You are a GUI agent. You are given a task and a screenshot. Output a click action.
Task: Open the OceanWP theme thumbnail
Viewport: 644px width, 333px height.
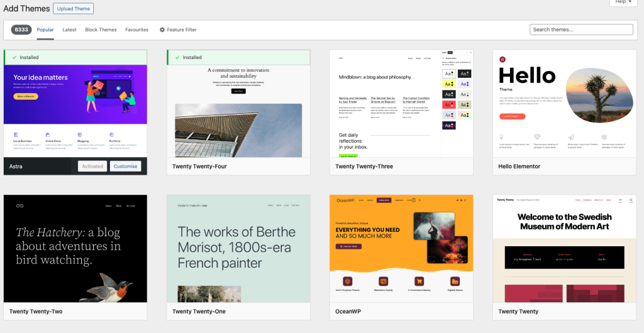pyautogui.click(x=401, y=249)
